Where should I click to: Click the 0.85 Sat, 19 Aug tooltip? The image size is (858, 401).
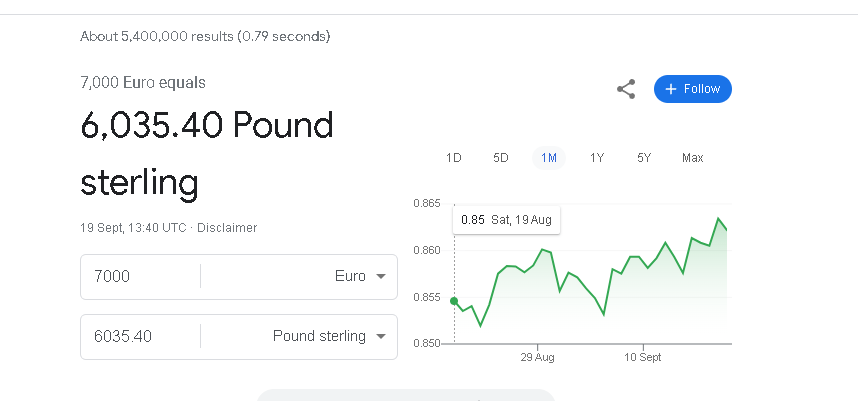(x=507, y=220)
